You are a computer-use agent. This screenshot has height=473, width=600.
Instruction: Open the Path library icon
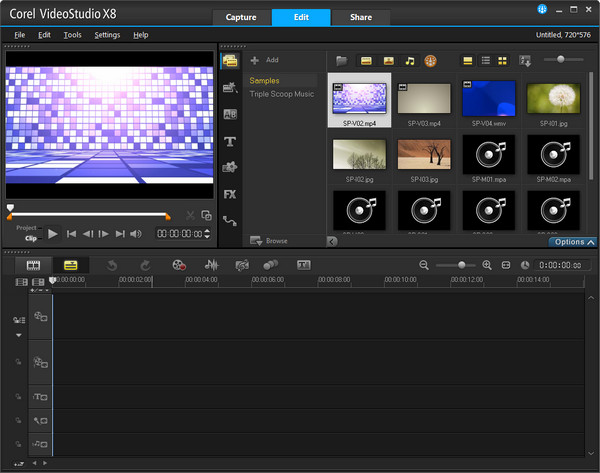[x=230, y=220]
